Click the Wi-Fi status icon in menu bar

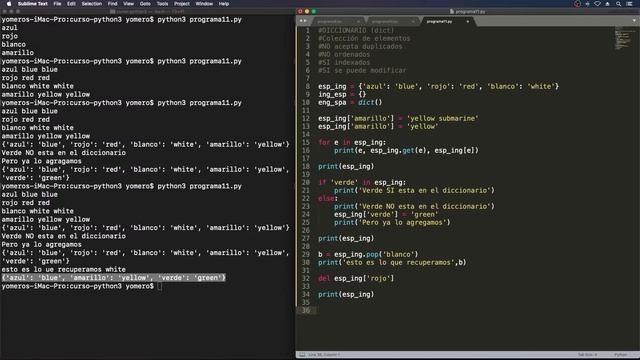click(x=598, y=4)
